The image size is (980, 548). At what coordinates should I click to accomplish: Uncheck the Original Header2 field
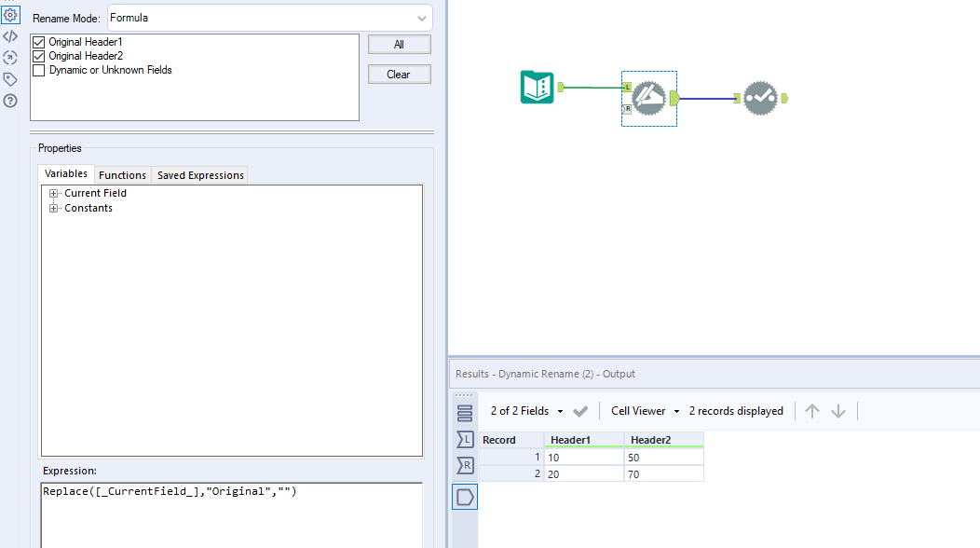[38, 56]
